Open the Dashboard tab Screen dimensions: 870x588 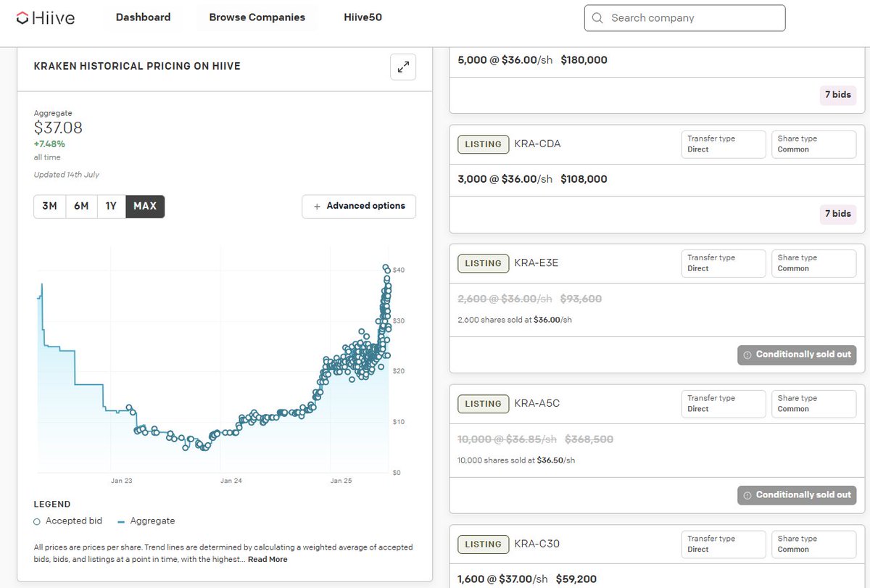point(143,17)
